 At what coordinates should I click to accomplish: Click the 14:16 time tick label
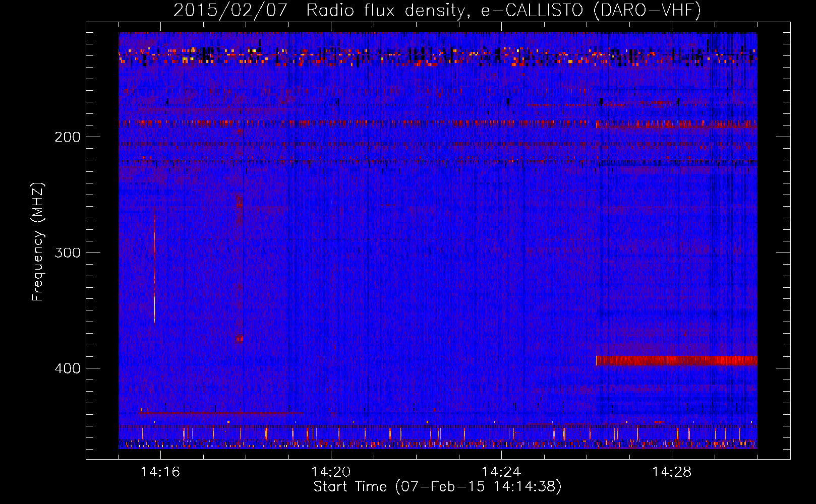tap(160, 472)
